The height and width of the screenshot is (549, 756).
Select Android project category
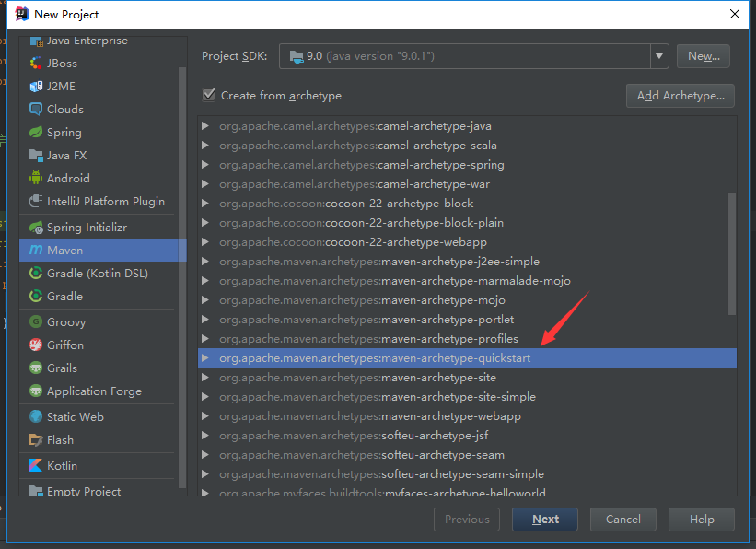click(x=99, y=178)
